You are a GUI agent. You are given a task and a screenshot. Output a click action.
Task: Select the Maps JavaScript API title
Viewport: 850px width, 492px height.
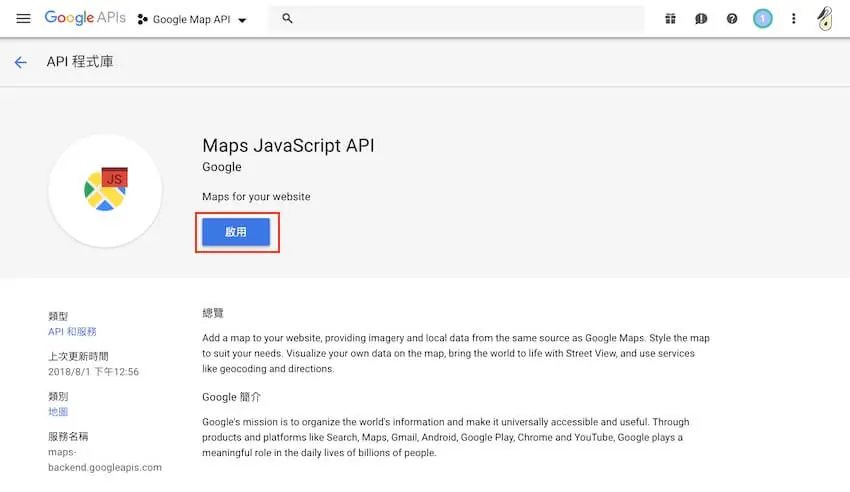point(288,145)
